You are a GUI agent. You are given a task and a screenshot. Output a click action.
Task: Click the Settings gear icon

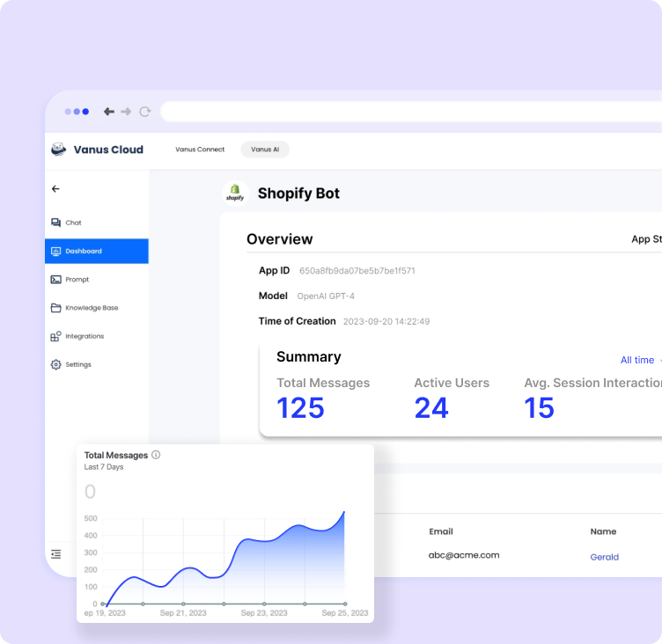coord(55,364)
